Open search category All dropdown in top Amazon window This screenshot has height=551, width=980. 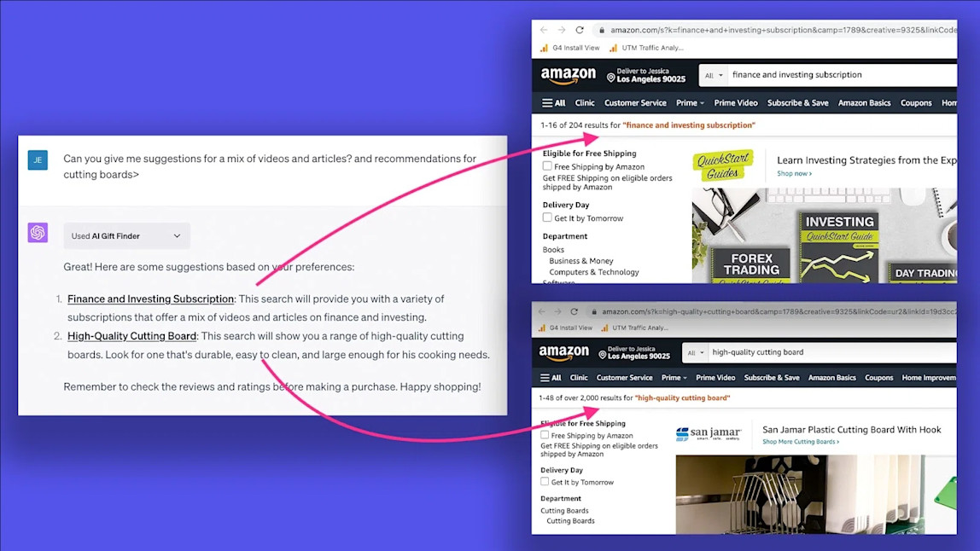click(x=713, y=75)
